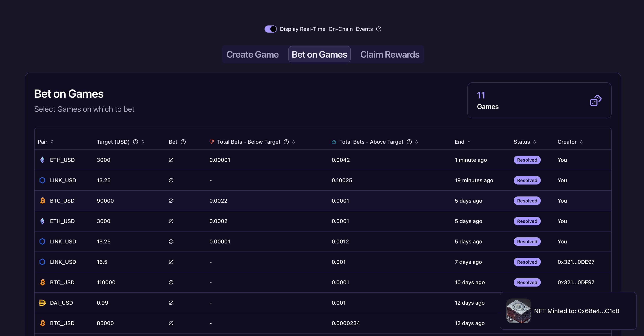Screen dimensions: 644x336
Task: Open the Claim Rewards tab
Action: pos(389,54)
